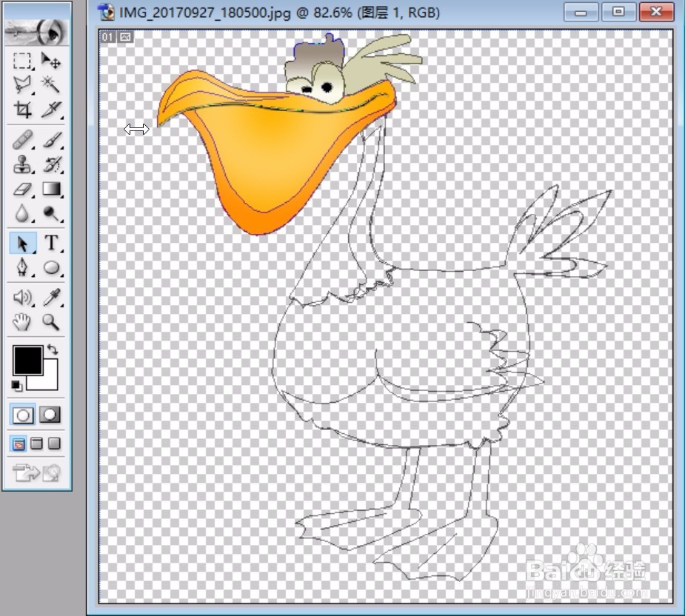Open the Adobe Online image at toolbox top
Screen dimensions: 685x616
[x=37, y=32]
